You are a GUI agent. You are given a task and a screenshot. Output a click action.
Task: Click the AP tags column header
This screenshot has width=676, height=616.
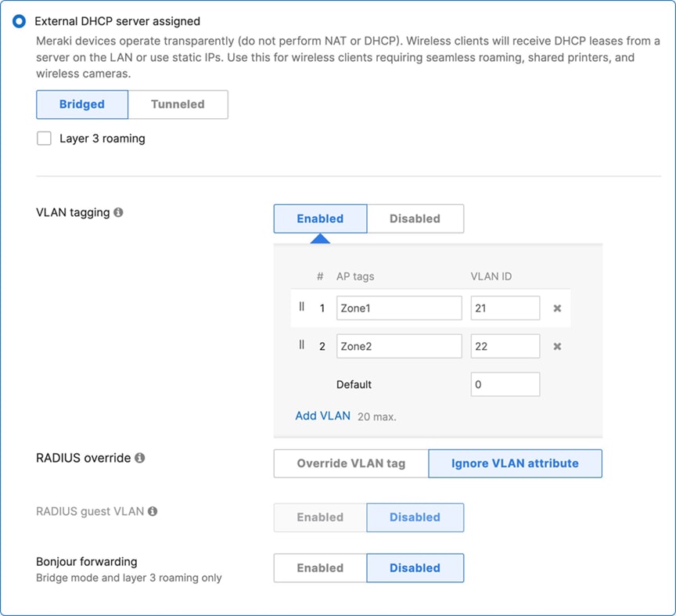pos(355,276)
